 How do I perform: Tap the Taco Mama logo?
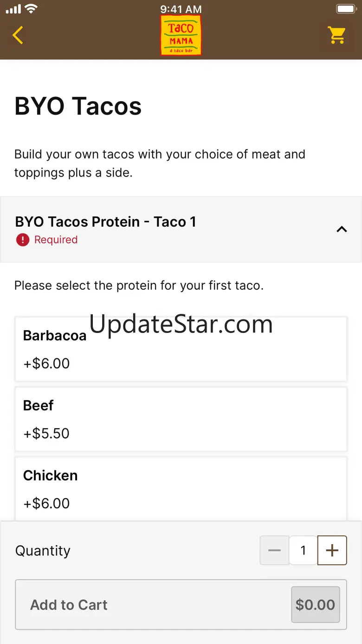[x=181, y=35]
